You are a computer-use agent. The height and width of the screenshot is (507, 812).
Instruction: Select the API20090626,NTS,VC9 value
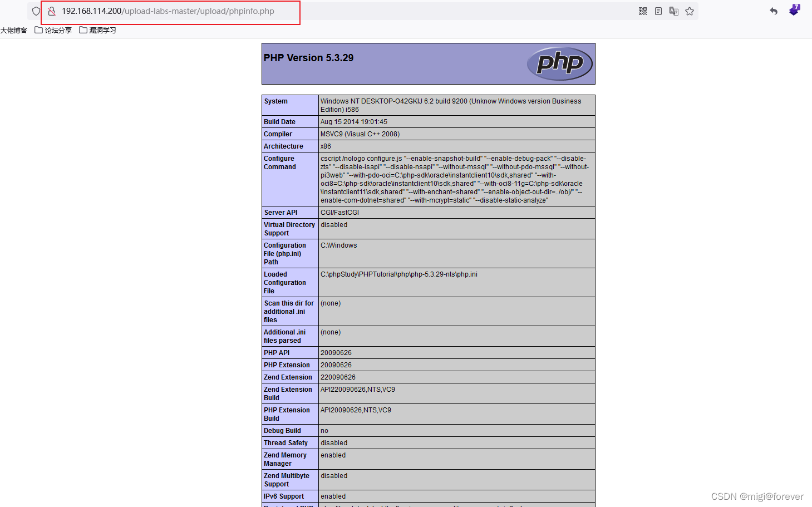356,410
